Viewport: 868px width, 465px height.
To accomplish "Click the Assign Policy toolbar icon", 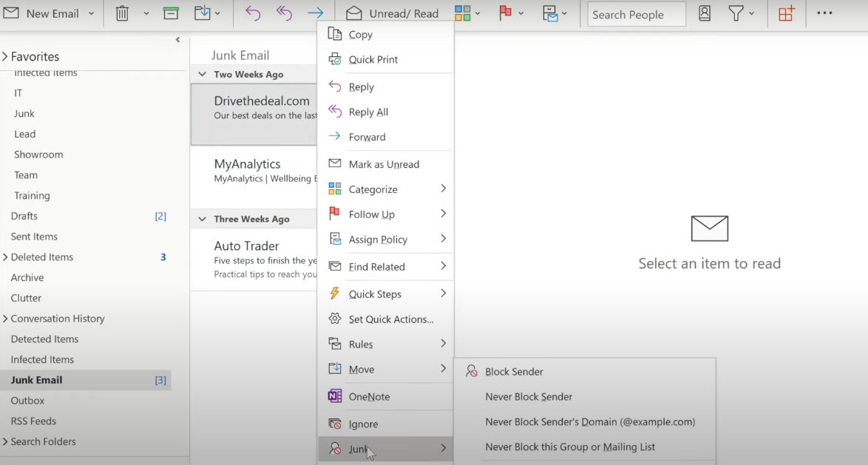I will point(549,13).
